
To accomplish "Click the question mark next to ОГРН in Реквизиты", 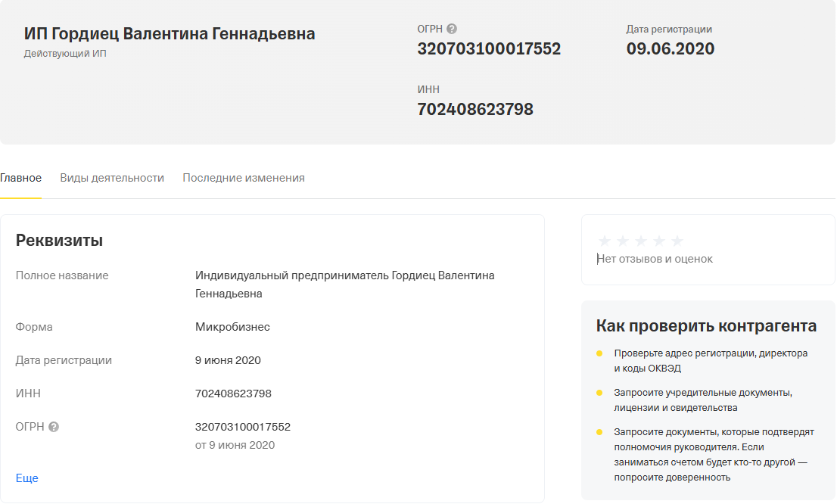I will pos(52,426).
